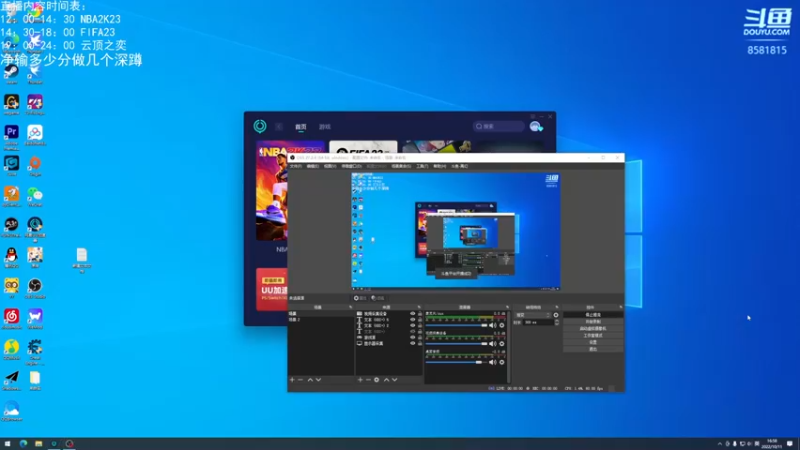Toggle visibility of 文本 GDI+ 2 source
The image size is (800, 450).
pos(412,326)
